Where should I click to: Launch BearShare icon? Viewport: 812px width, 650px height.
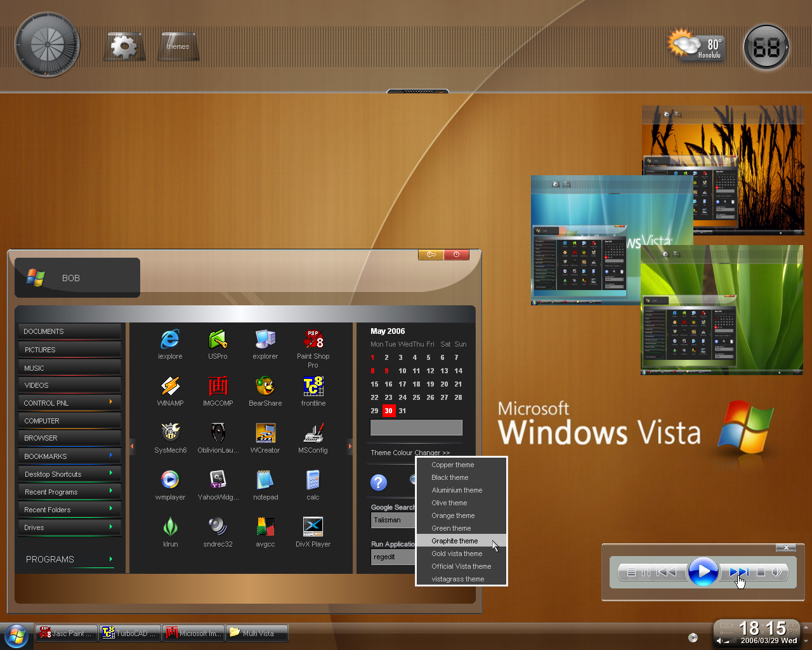265,386
